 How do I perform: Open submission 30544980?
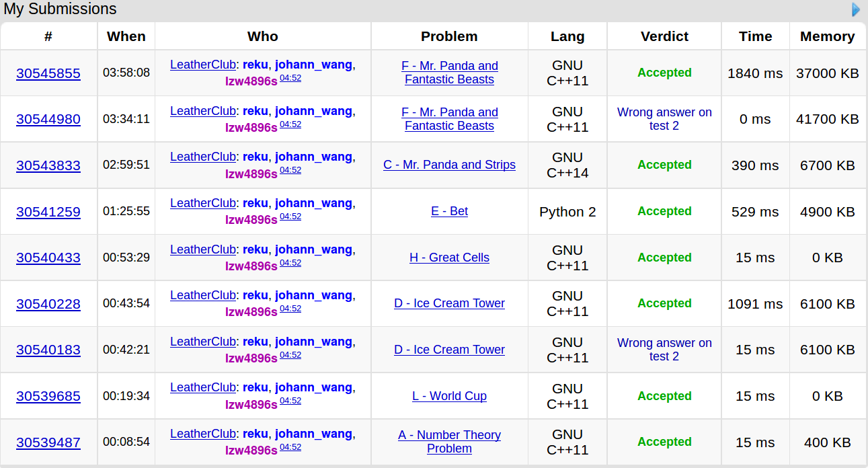(x=48, y=120)
